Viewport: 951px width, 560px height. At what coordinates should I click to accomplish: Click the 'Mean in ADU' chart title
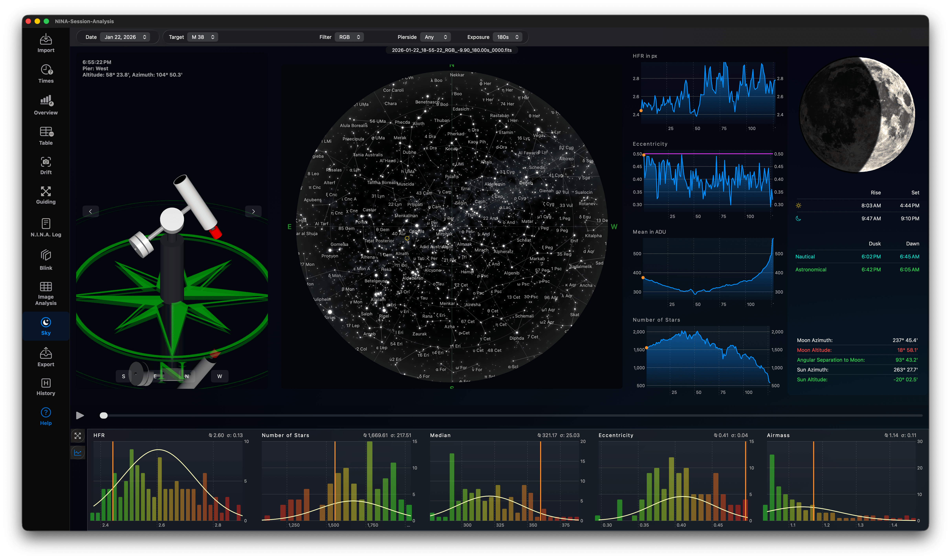pyautogui.click(x=649, y=232)
